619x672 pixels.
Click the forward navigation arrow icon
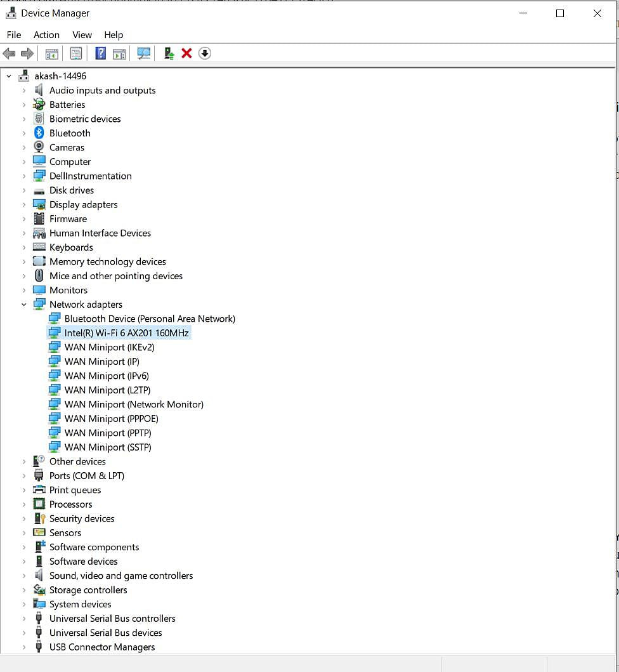pos(27,53)
